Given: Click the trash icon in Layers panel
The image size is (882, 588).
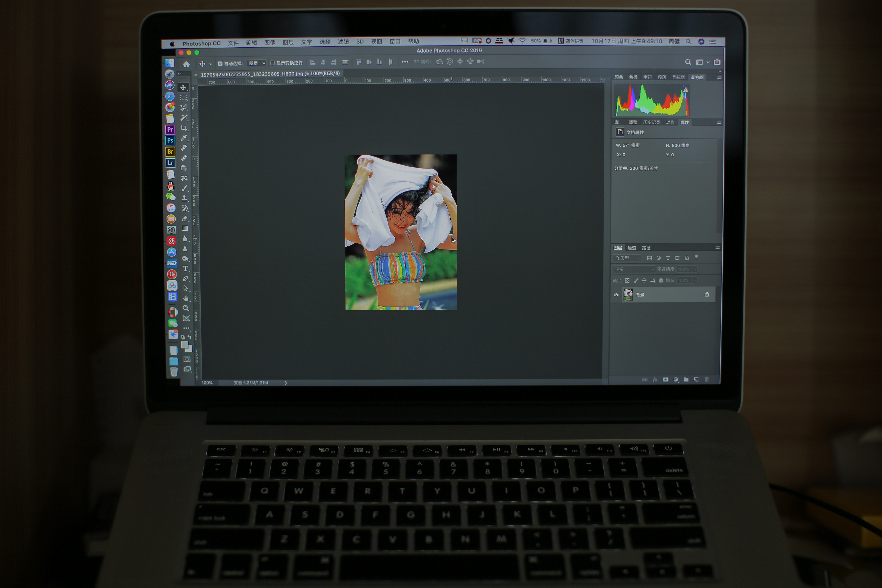Looking at the screenshot, I should [x=707, y=379].
